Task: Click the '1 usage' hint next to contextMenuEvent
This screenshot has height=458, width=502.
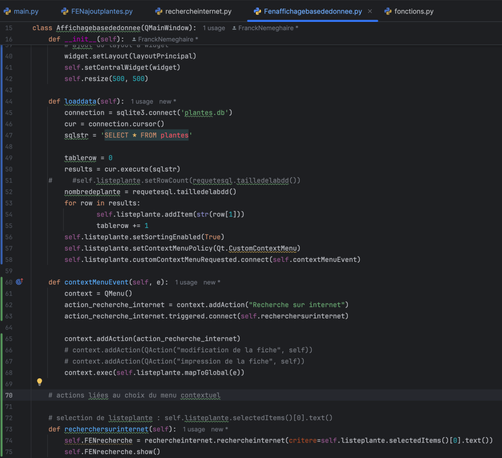Action: (186, 283)
